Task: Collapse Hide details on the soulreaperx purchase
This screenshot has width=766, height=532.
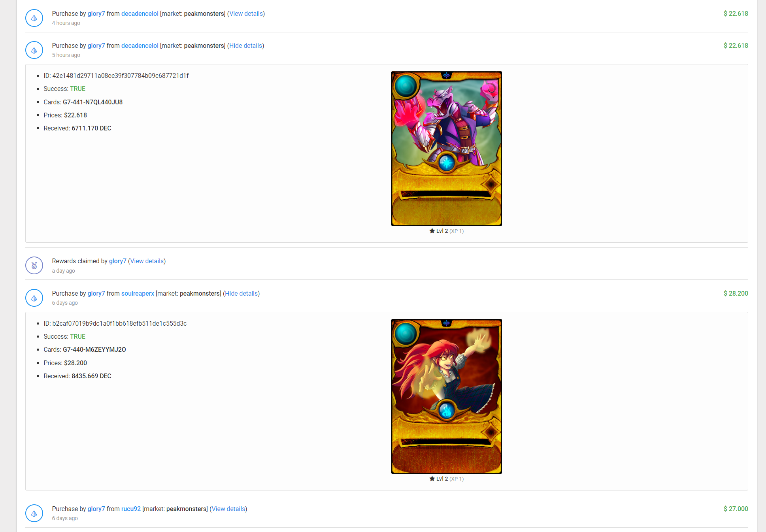Action: pos(241,293)
